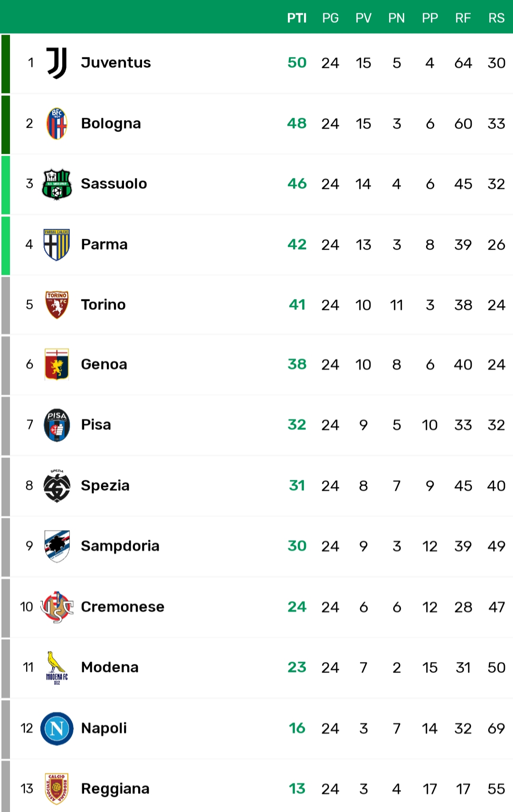Image resolution: width=513 pixels, height=812 pixels.
Task: Open the Torino bull crest
Action: [57, 305]
